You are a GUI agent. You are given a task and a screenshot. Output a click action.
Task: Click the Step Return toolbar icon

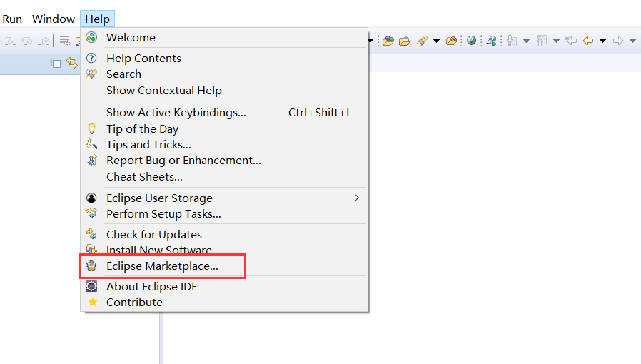(44, 41)
